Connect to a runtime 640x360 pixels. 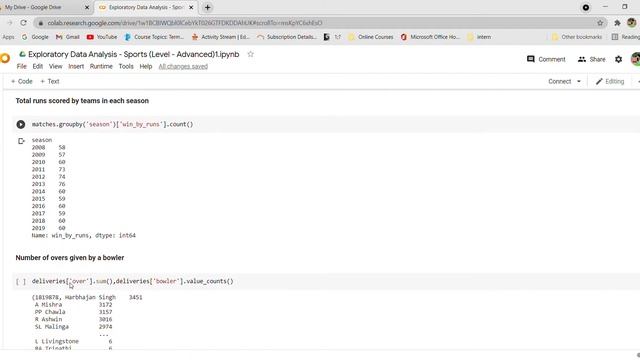560,82
